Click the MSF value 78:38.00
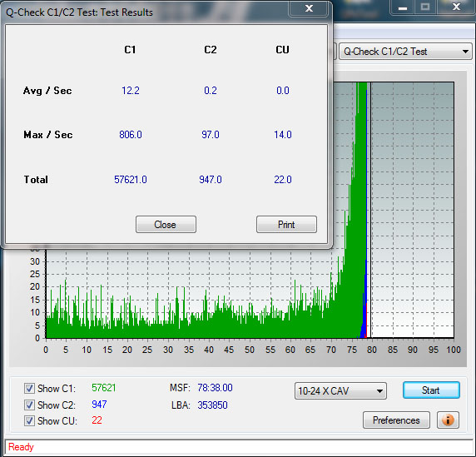 pyautogui.click(x=215, y=388)
